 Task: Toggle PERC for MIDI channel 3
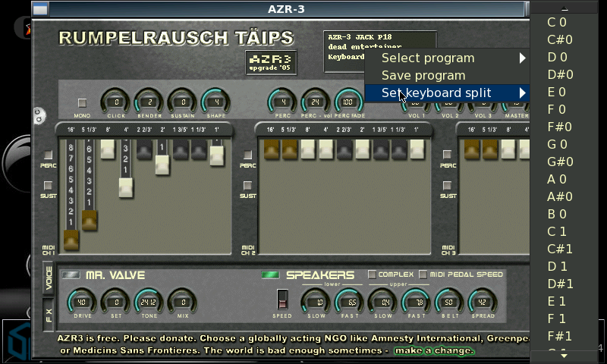[447, 155]
